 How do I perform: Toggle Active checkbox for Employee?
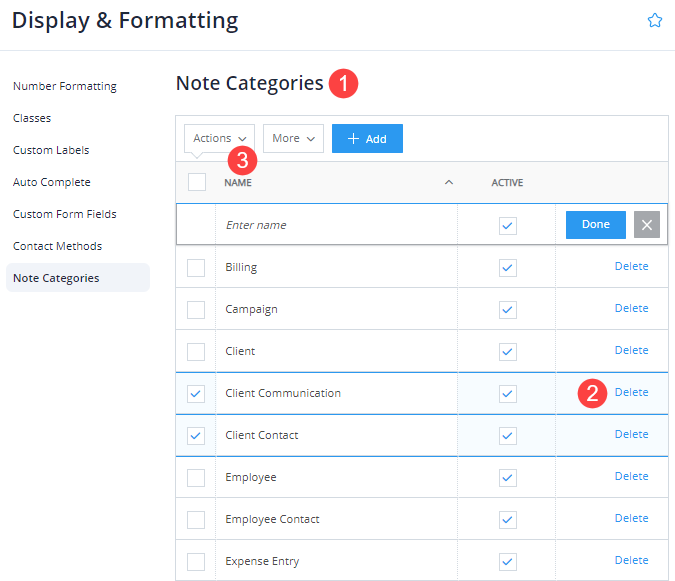pyautogui.click(x=508, y=478)
